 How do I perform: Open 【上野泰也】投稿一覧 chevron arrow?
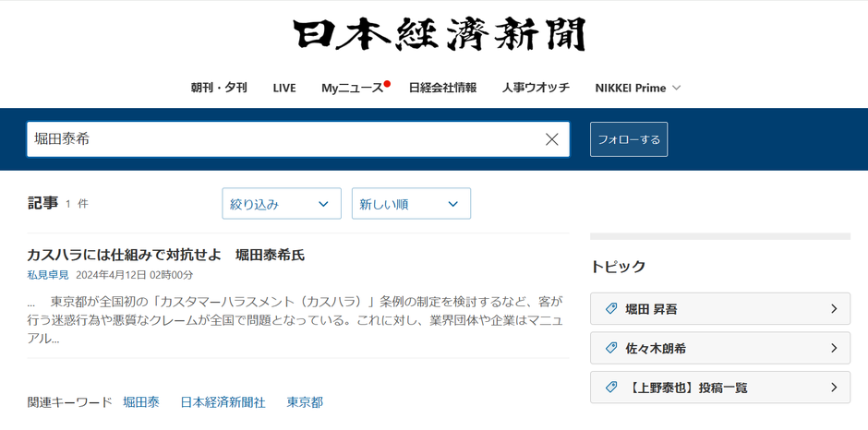point(834,388)
